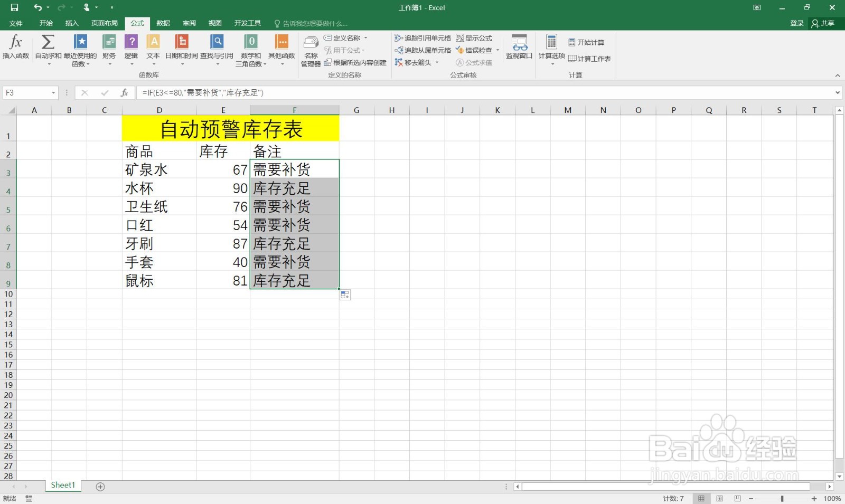Click Calculate Sheet (计算工作表)
Viewport: 845px width, 504px height.
click(x=590, y=59)
